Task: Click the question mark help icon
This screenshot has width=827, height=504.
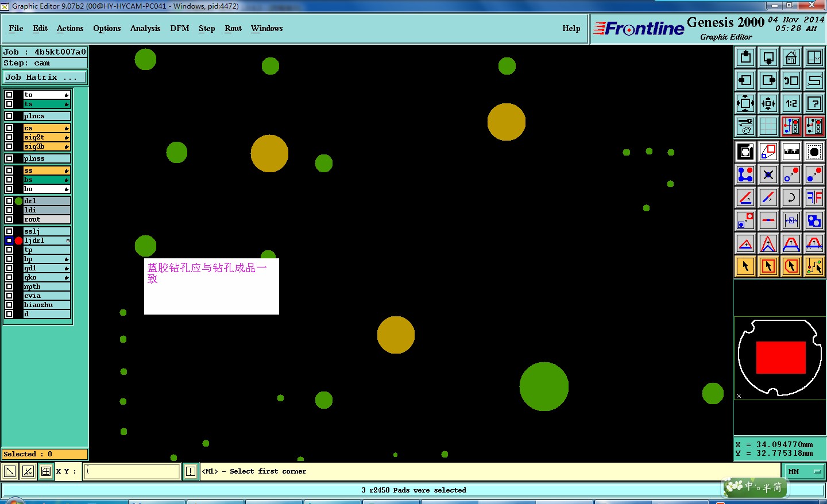Action: [814, 103]
